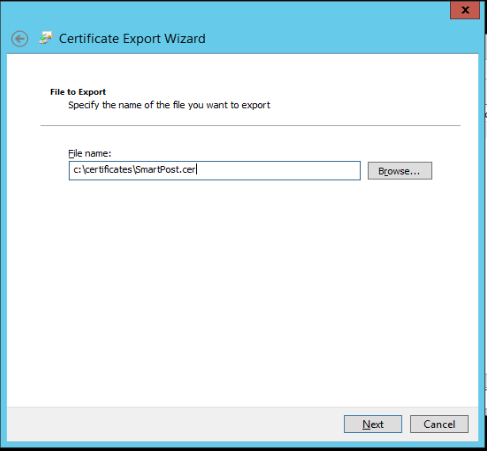Open the Browse... file dialog
The image size is (487, 451).
(x=400, y=171)
